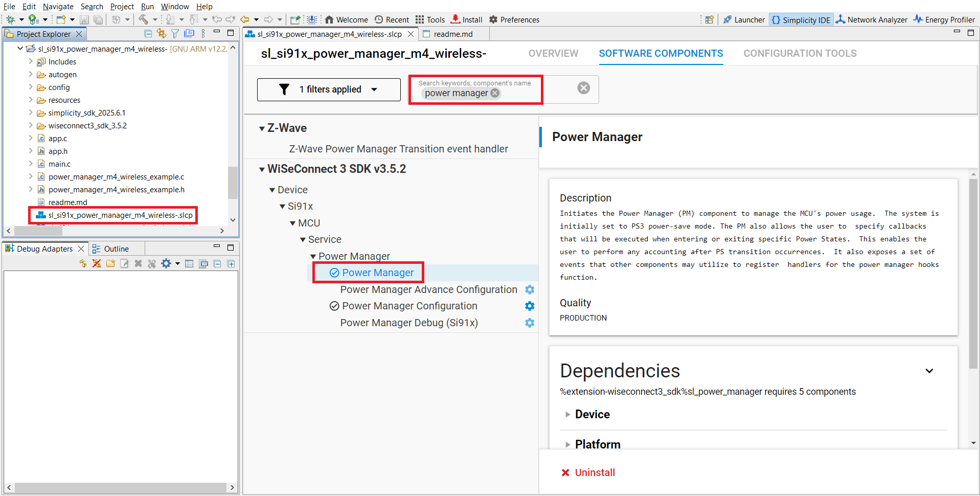Uninstall the Power Manager component
The height and width of the screenshot is (496, 980).
588,472
